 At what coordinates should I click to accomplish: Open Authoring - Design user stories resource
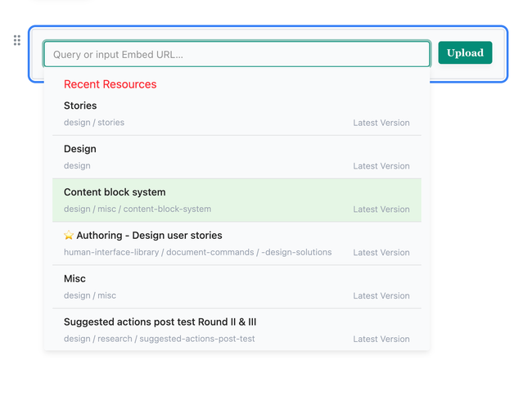tap(237, 244)
